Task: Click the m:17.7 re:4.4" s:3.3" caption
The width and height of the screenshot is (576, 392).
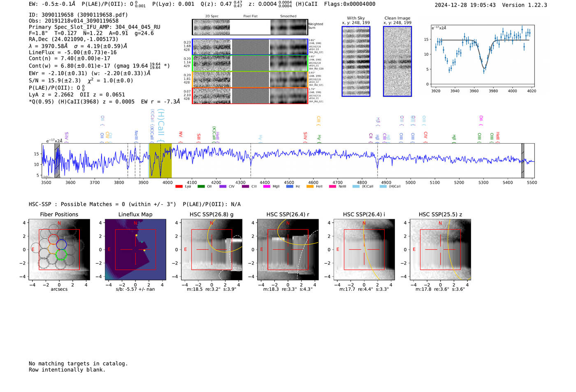Action: 364,289
